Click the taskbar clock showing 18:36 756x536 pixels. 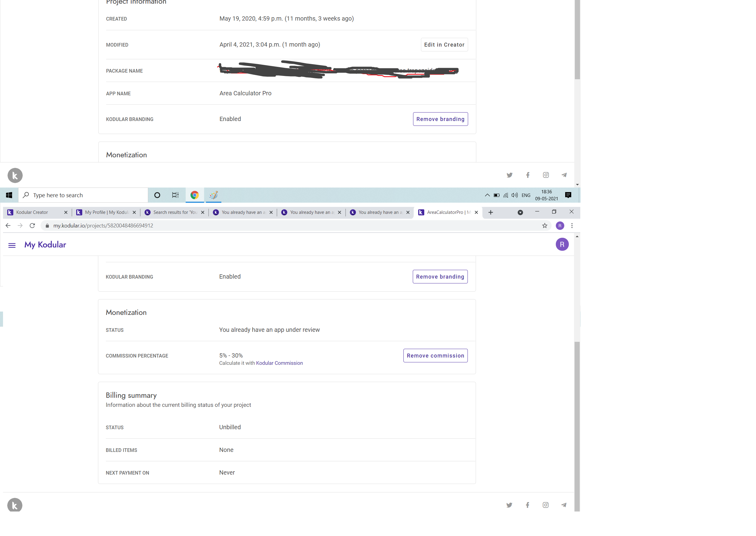click(x=546, y=195)
